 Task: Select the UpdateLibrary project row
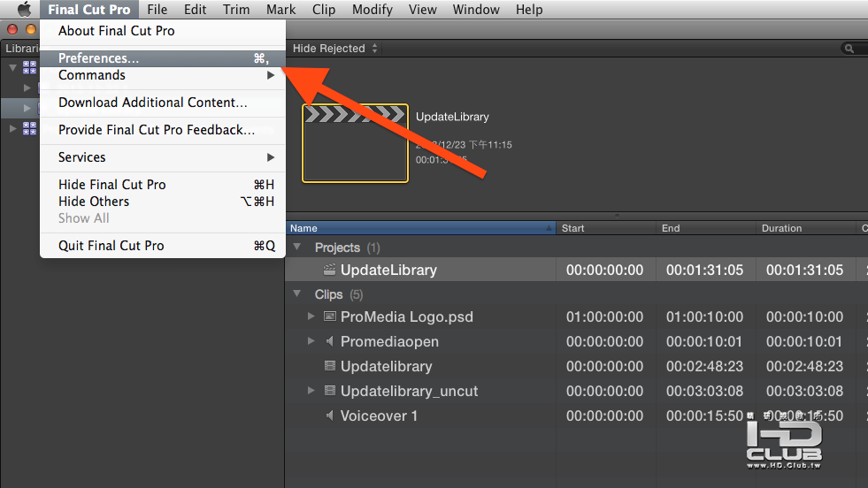pyautogui.click(x=576, y=270)
